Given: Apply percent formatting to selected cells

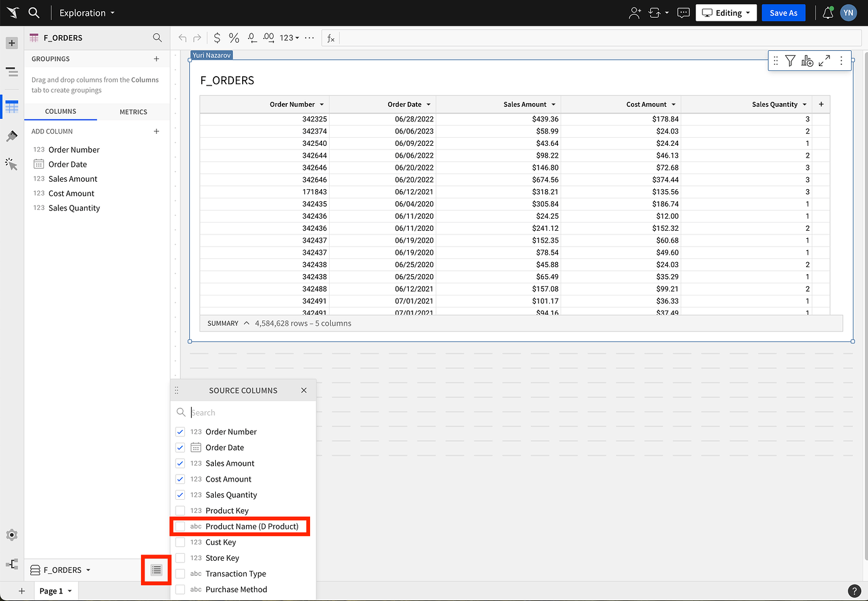Looking at the screenshot, I should click(233, 37).
